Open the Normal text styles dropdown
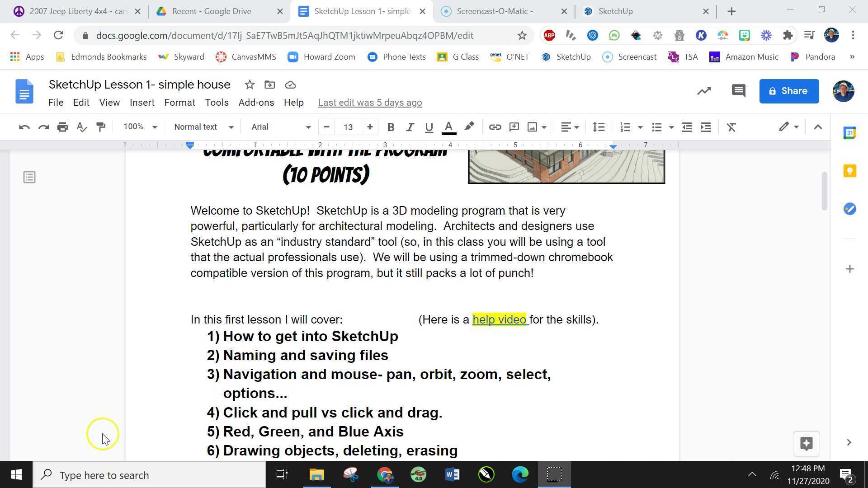The image size is (868, 488). 203,127
